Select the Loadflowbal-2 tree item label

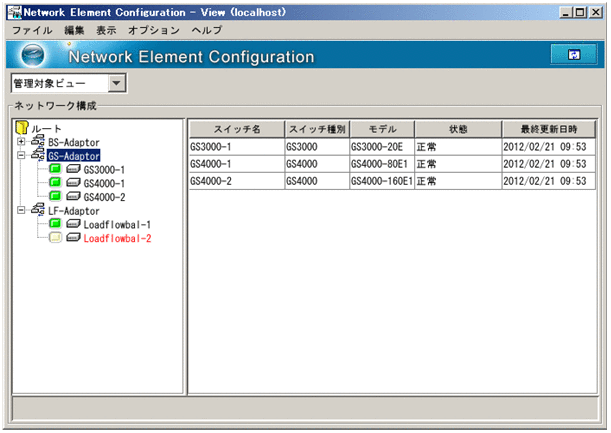pos(117,238)
